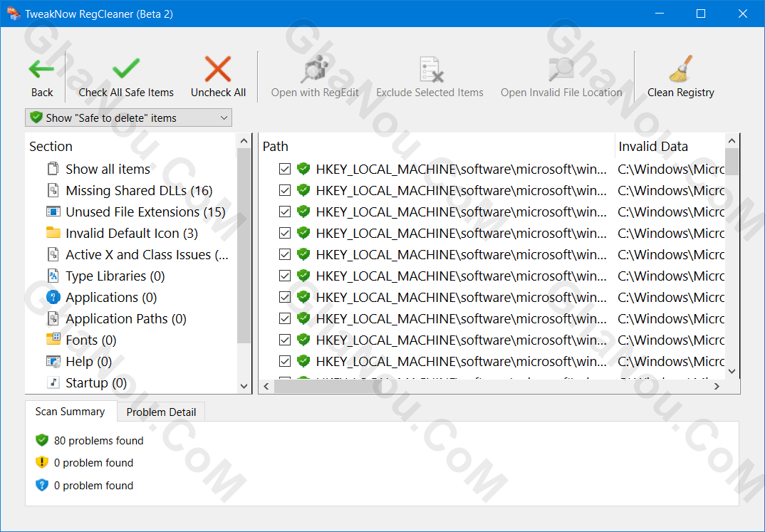Click the green shield in first registry row

click(x=303, y=169)
